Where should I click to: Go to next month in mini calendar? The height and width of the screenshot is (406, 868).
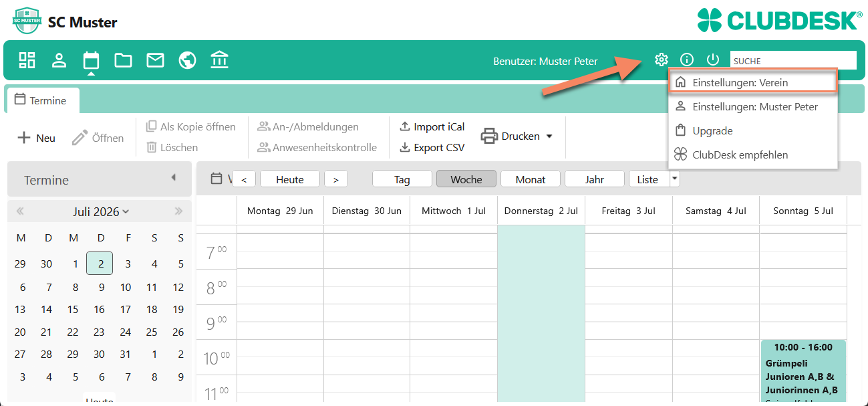pyautogui.click(x=178, y=211)
